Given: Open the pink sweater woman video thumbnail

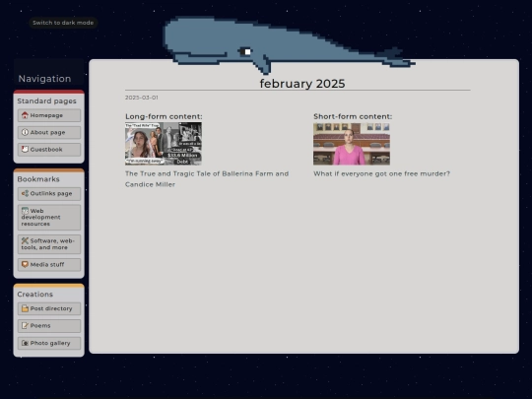Looking at the screenshot, I should tap(352, 144).
